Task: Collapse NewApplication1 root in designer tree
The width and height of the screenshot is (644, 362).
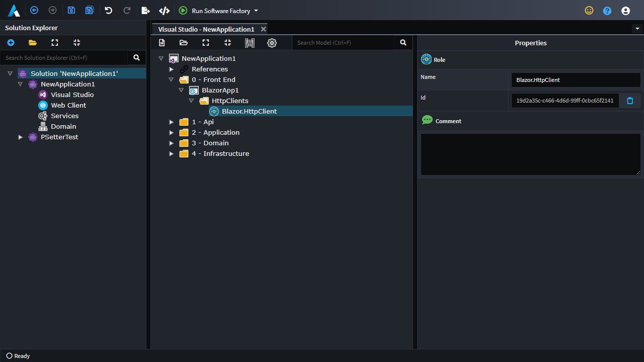Action: click(161, 58)
